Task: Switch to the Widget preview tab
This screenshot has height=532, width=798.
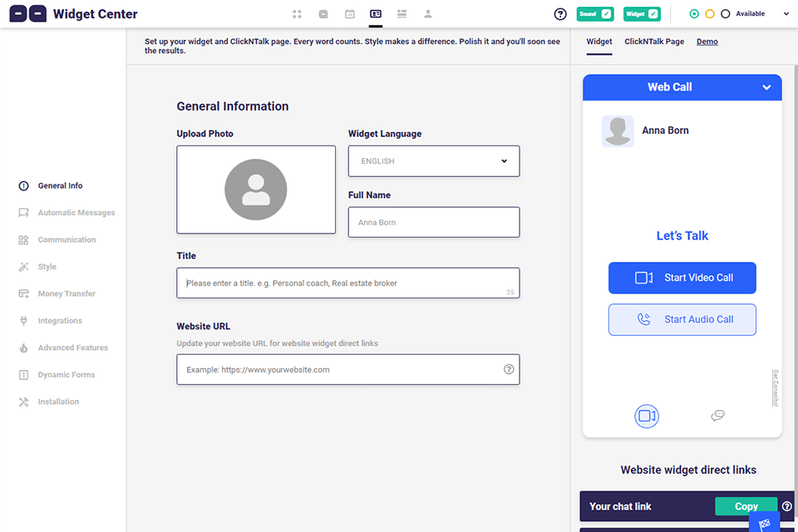Action: [599, 42]
